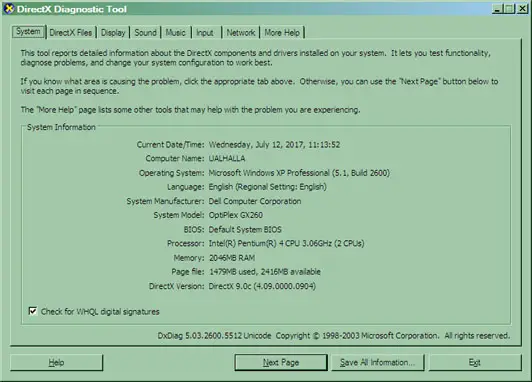Image resolution: width=532 pixels, height=382 pixels.
Task: Close the DirectX Diagnostic Tool window
Action: [x=522, y=9]
